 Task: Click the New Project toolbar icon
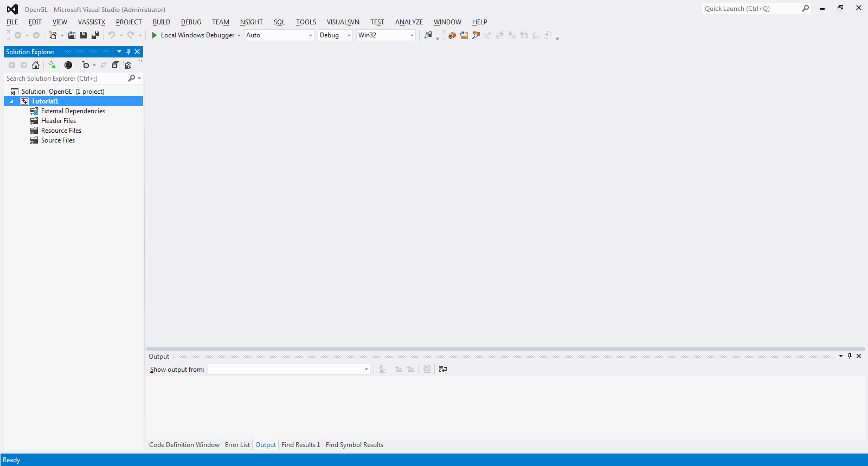(x=53, y=35)
